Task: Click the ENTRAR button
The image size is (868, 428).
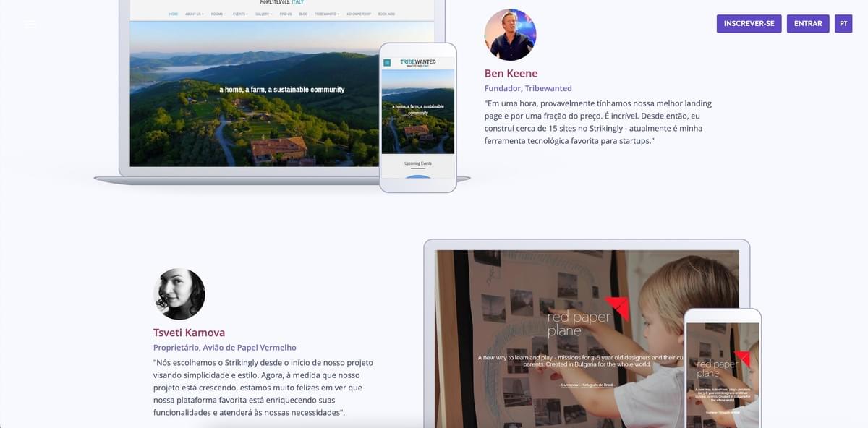Action: click(x=808, y=23)
